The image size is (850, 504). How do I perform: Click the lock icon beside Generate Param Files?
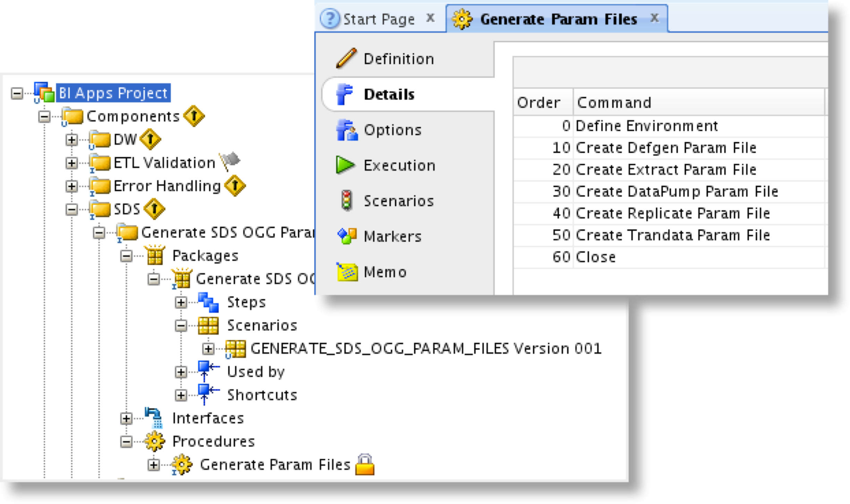click(365, 464)
